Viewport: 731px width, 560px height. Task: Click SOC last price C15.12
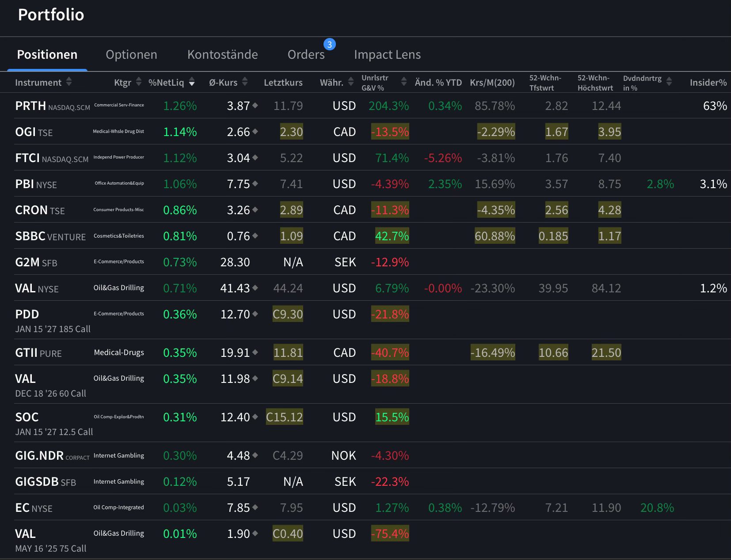285,417
